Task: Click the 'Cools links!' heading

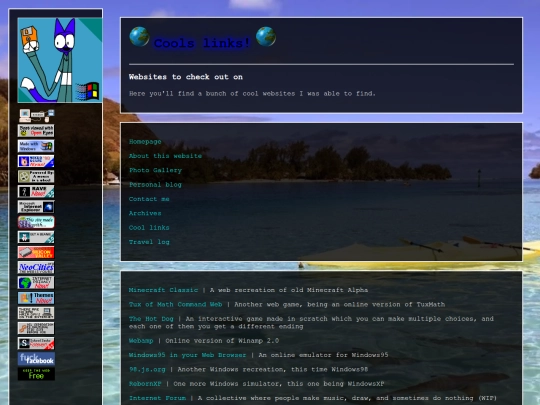Action: point(202,43)
